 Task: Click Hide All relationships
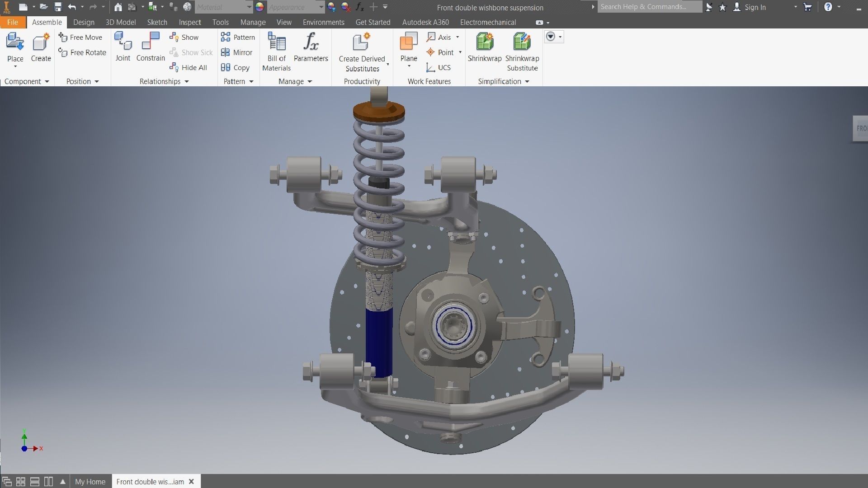coord(189,67)
